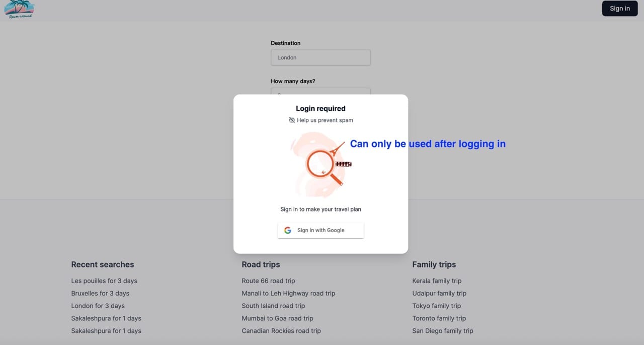The height and width of the screenshot is (345, 644).
Task: Click 'Toronto family trip'
Action: (x=439, y=318)
